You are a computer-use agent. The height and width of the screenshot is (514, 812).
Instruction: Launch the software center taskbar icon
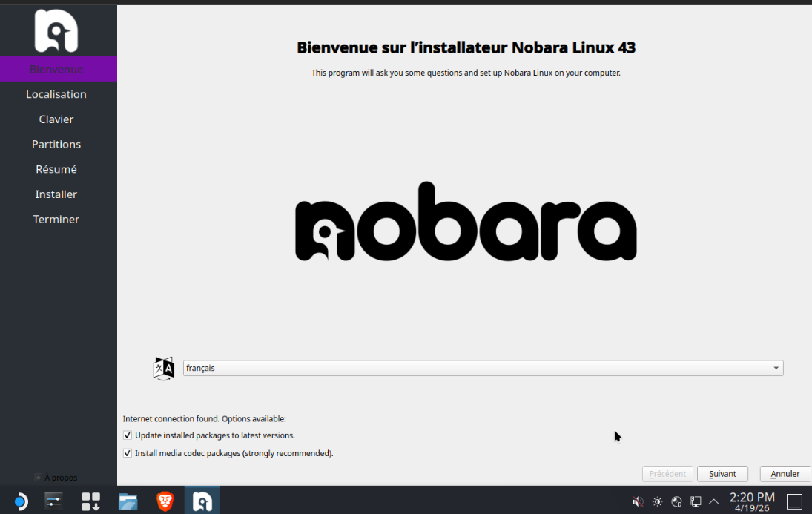pyautogui.click(x=91, y=501)
